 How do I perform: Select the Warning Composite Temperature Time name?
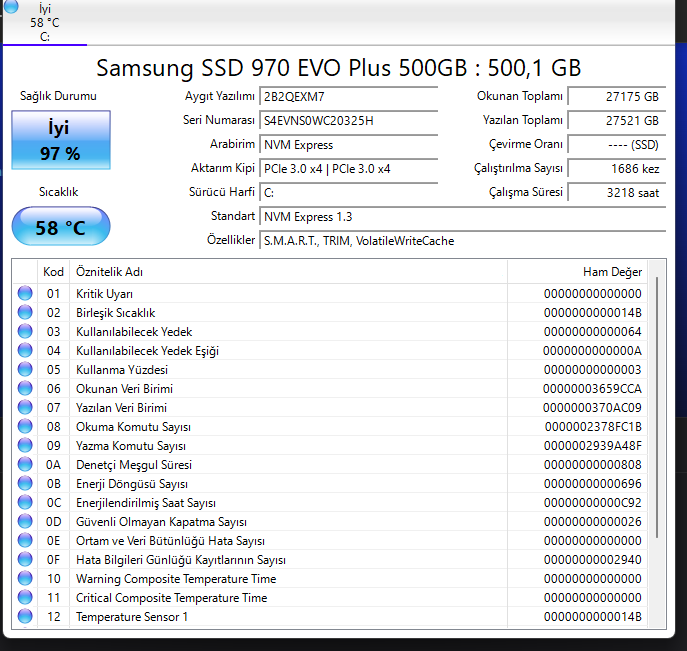[x=176, y=579]
